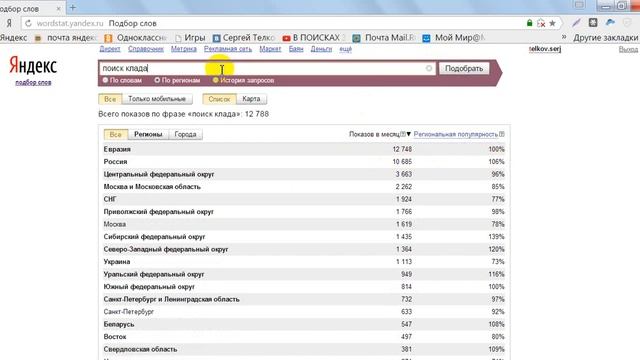Open the Другие закладки folder
640x360 pixels.
605,38
